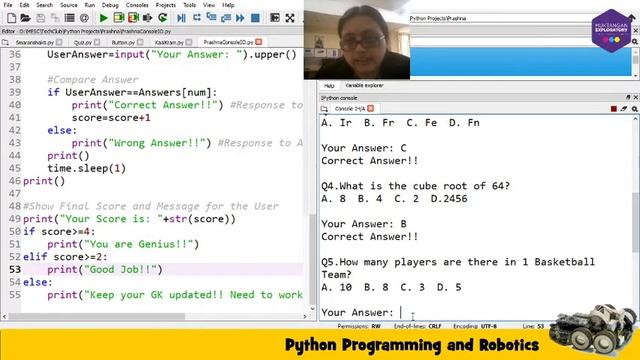This screenshot has width=640, height=360.
Task: Open the Tools menu
Action: tap(189, 5)
